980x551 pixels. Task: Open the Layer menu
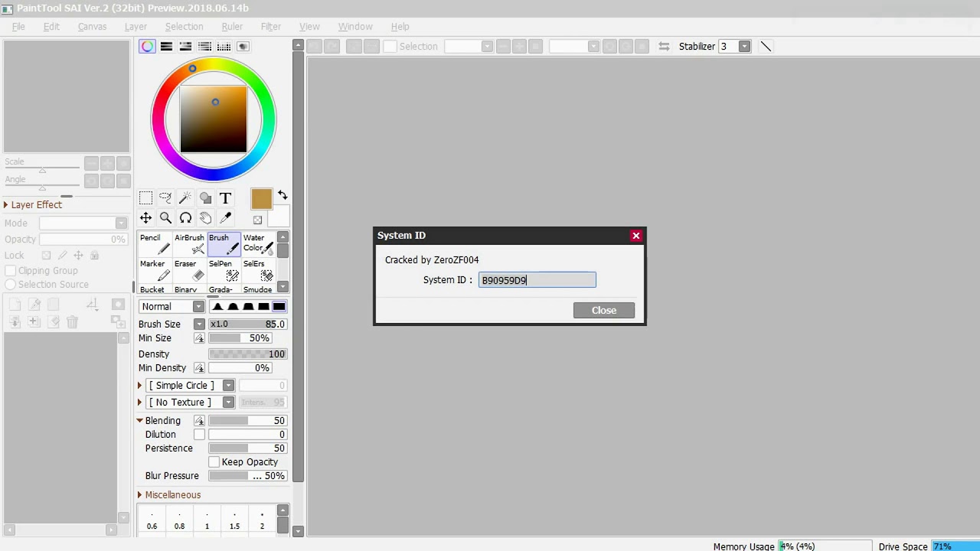coord(136,26)
